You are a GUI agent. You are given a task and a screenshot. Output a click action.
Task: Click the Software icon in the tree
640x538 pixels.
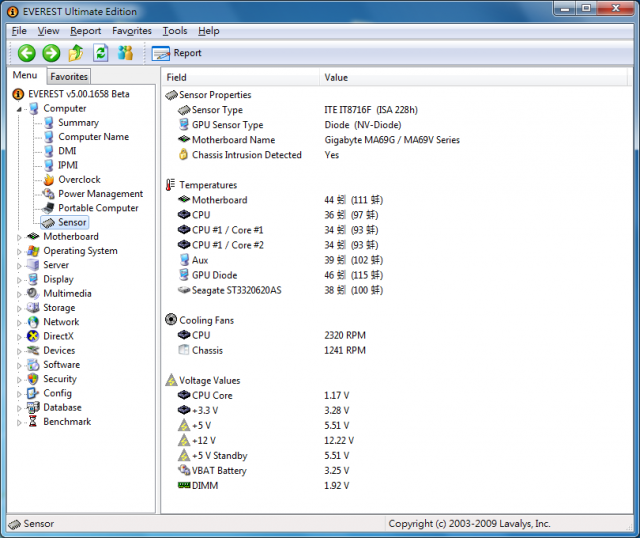[33, 365]
